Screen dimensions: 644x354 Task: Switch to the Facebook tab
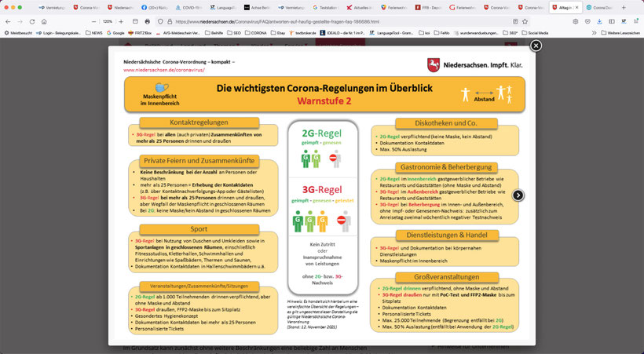154,7
